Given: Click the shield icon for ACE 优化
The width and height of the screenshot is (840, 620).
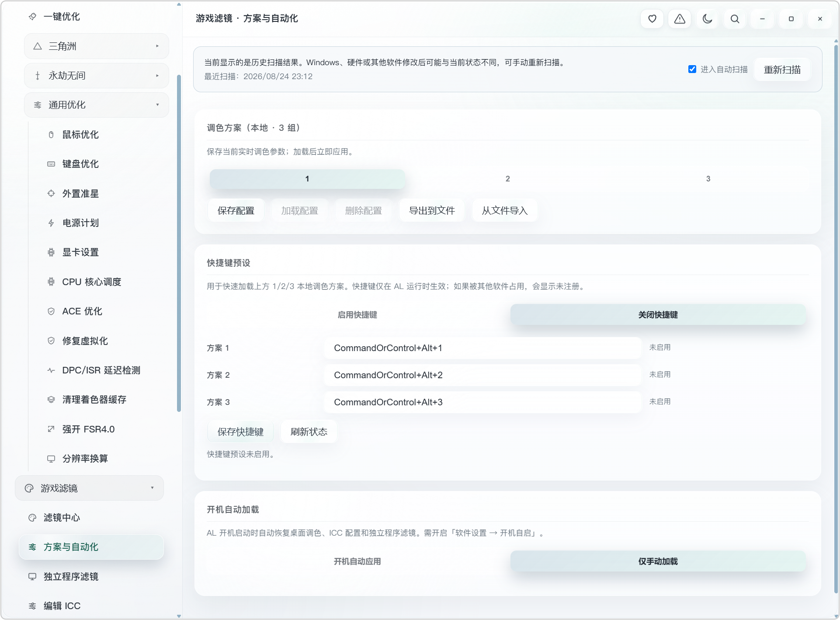Looking at the screenshot, I should click(51, 311).
